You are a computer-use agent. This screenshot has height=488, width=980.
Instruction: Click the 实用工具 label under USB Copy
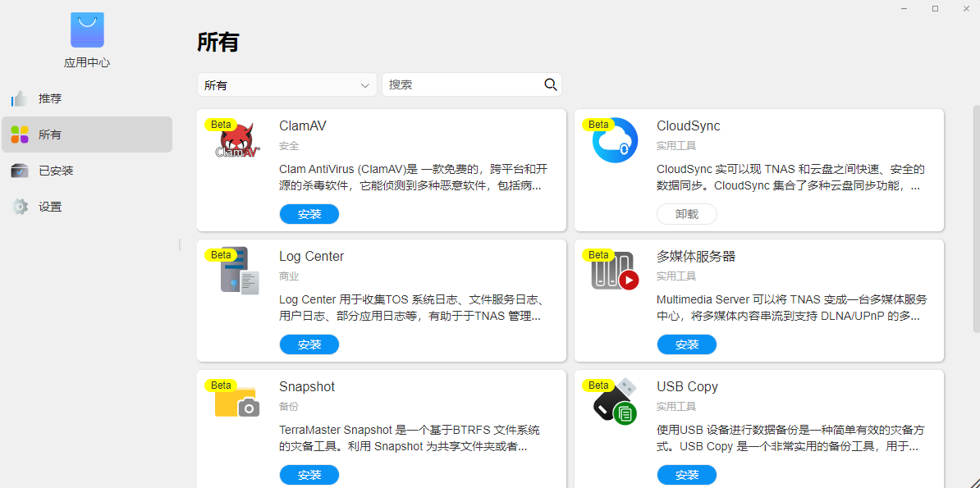[x=676, y=407]
